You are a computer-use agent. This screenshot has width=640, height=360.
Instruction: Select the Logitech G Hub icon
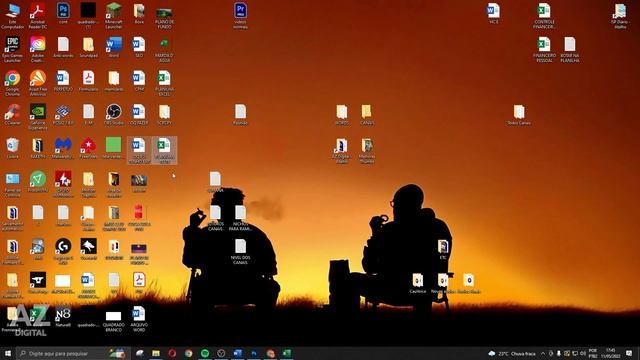click(63, 252)
